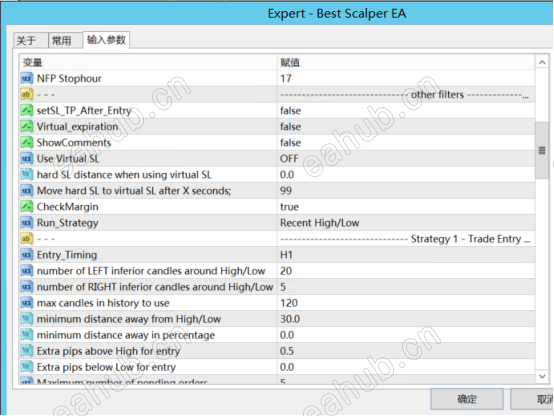Click the icon beside LEFT inferior candles
Image resolution: width=554 pixels, height=416 pixels.
point(27,271)
